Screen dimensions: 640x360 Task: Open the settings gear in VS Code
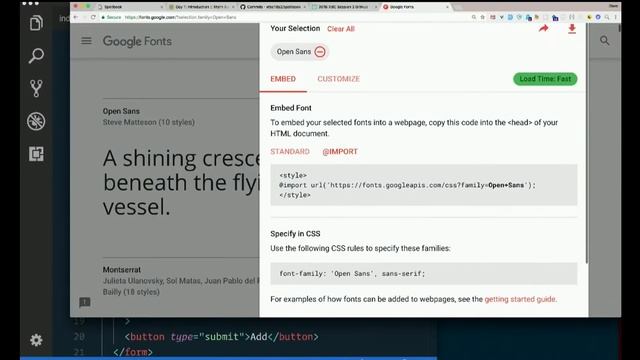[36, 340]
